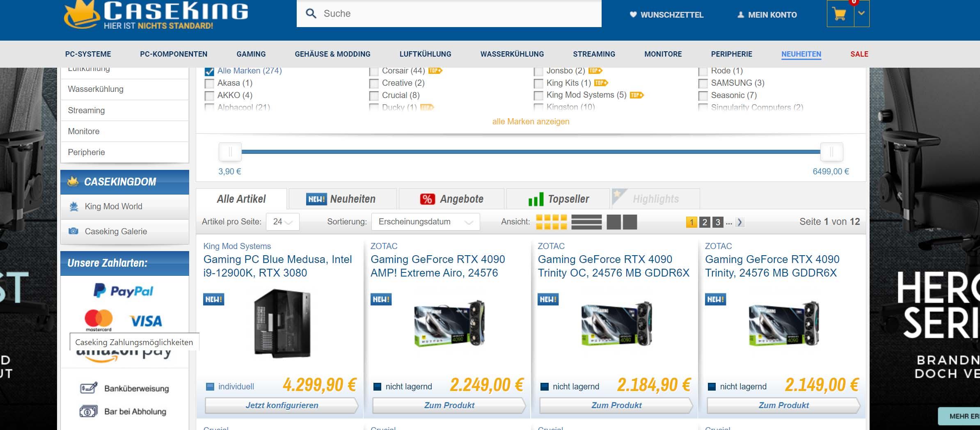
Task: Open Wunschzettel wishlist
Action: tap(666, 15)
